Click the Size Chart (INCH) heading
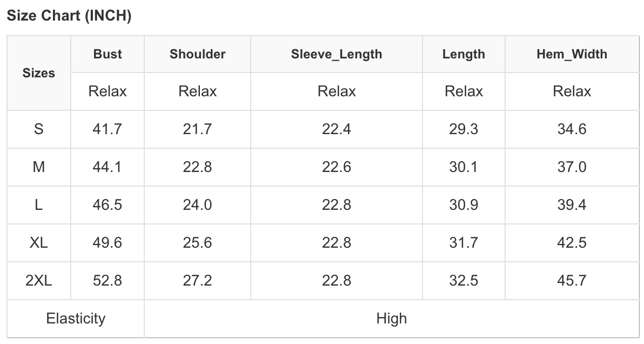Screen dimensions: 644x344 click(x=69, y=16)
